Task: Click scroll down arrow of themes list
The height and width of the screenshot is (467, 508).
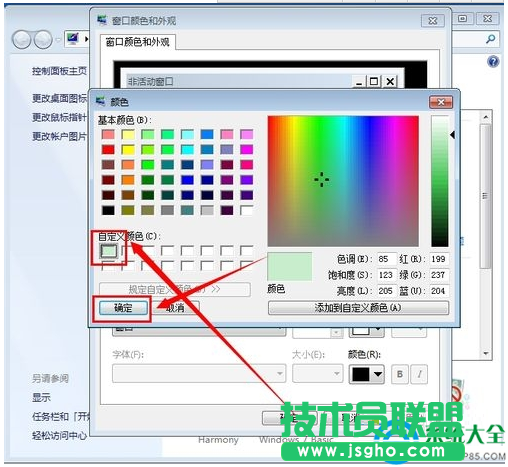Action: (486, 353)
